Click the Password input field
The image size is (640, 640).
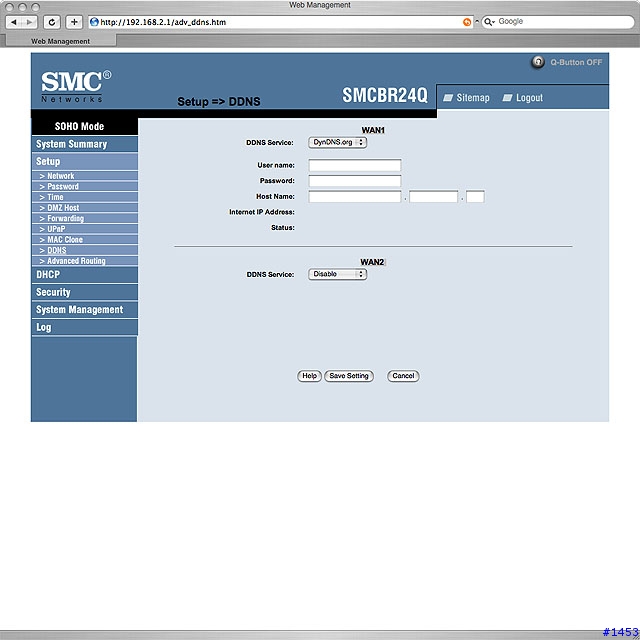click(355, 181)
